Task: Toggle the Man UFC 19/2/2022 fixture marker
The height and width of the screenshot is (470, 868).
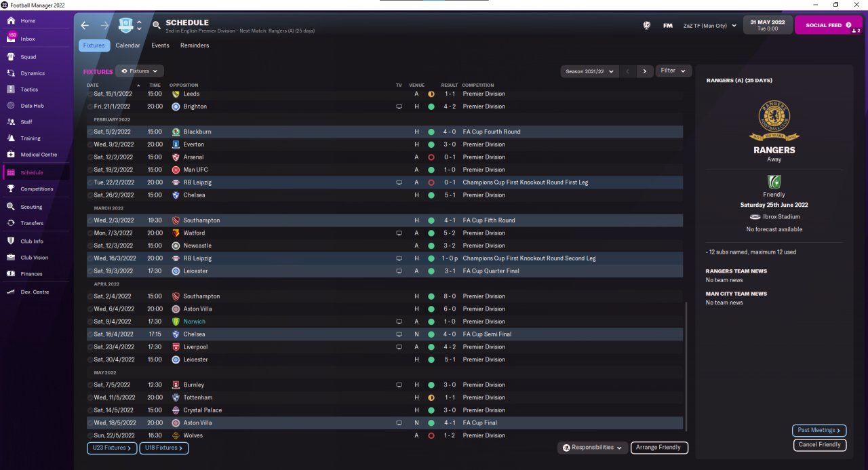Action: point(90,170)
